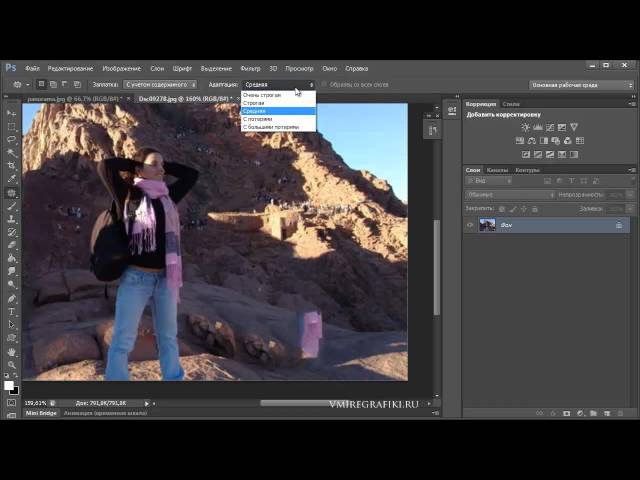The image size is (640, 480).
Task: Open blending mode 'Обычные' dropdown
Action: click(x=510, y=195)
